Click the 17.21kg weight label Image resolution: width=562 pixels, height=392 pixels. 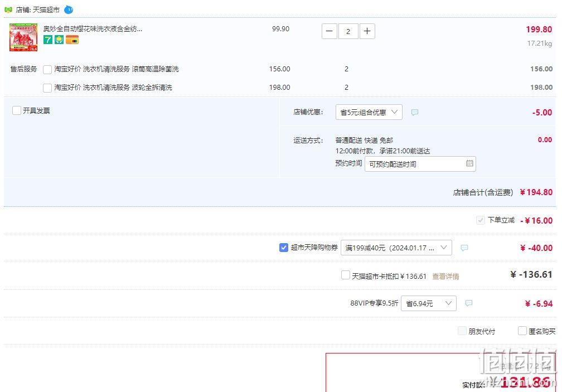pos(540,43)
